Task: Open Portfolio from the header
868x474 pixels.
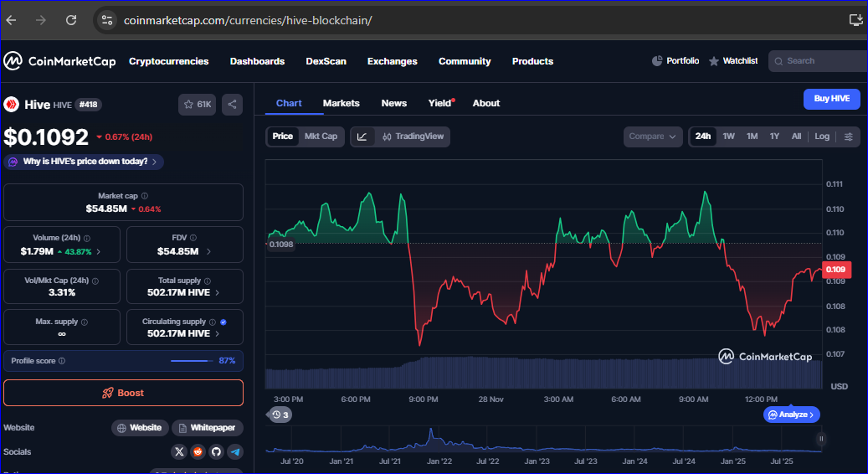Action: pyautogui.click(x=675, y=61)
